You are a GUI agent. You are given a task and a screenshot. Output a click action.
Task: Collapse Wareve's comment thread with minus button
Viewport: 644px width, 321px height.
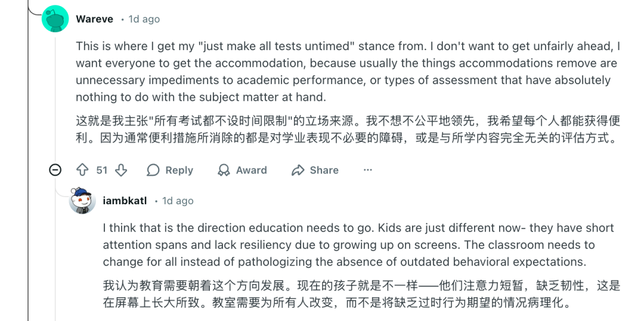55,170
